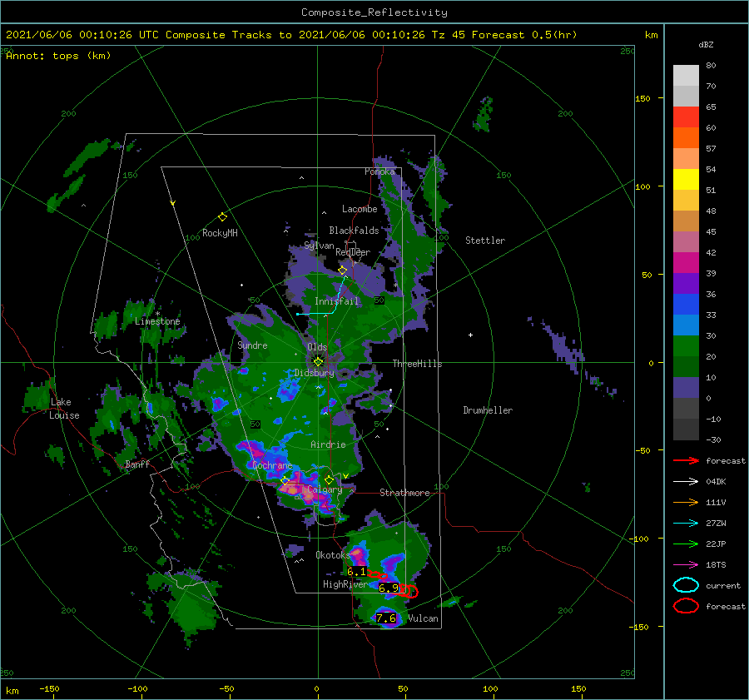Image resolution: width=749 pixels, height=700 pixels.
Task: Click the 150 tick on right axis
Action: coord(642,98)
